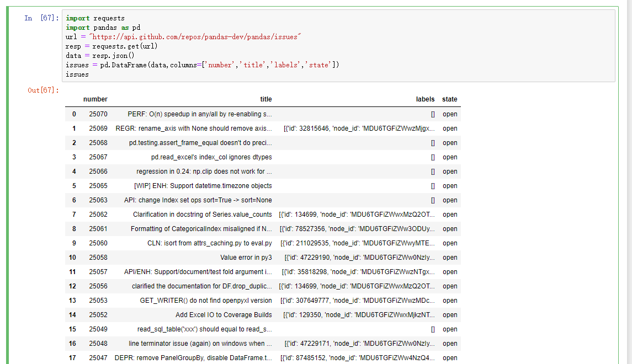Image resolution: width=632 pixels, height=364 pixels.
Task: Click 'Add Excel IO to Coverage Builds' title
Action: point(224,315)
